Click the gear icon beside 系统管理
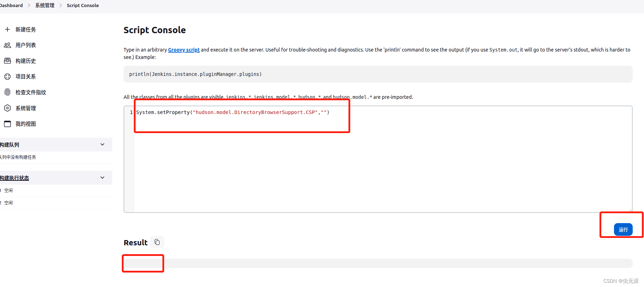This screenshot has height=287, width=644. [7, 108]
